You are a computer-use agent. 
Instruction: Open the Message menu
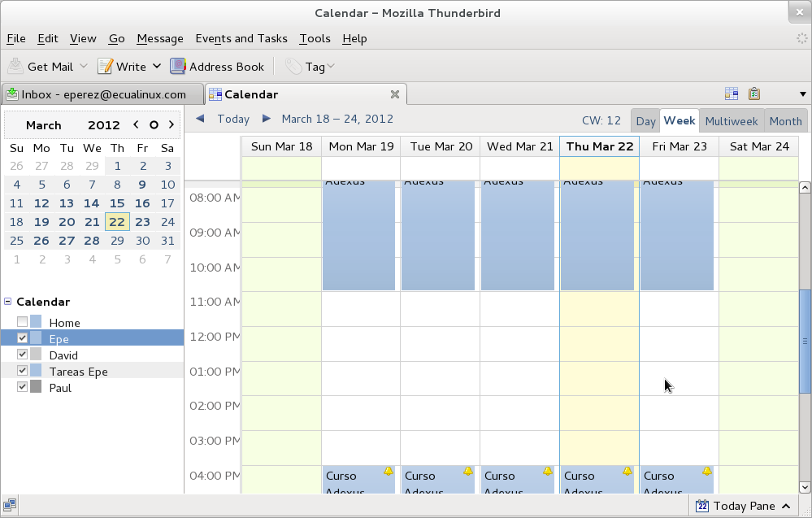(160, 38)
